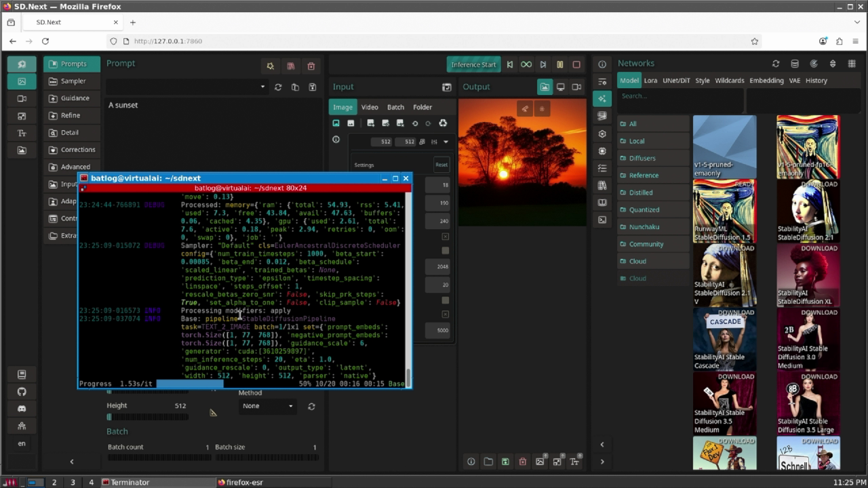Click the Reset button in Settings
The height and width of the screenshot is (488, 868).
[x=441, y=165]
